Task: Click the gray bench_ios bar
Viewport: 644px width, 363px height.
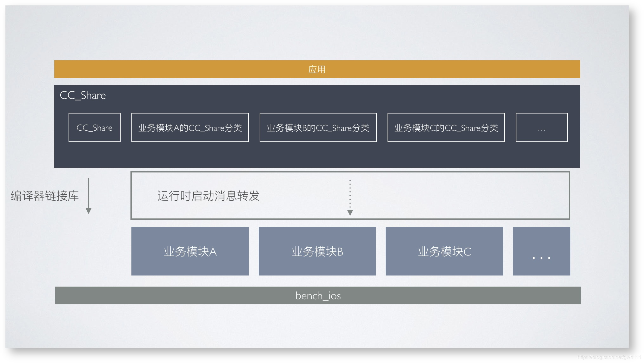Action: (x=318, y=295)
